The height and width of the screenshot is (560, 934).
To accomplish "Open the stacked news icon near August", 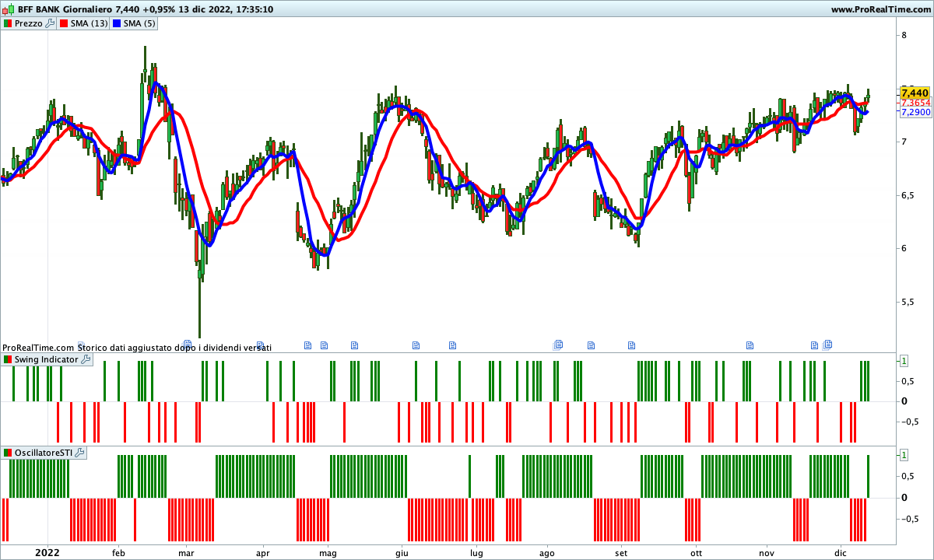I will pyautogui.click(x=558, y=345).
